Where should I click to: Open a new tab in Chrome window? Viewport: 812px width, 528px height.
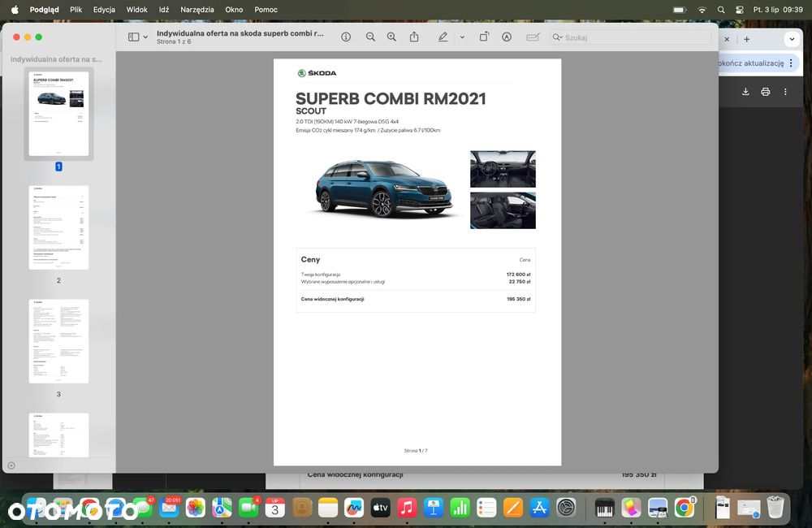[747, 39]
